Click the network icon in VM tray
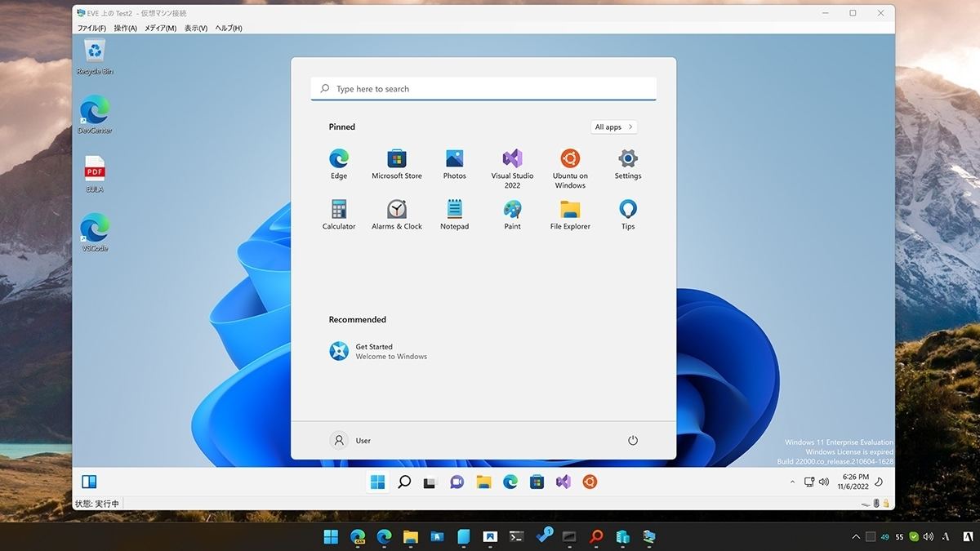The image size is (980, 551). tap(808, 482)
